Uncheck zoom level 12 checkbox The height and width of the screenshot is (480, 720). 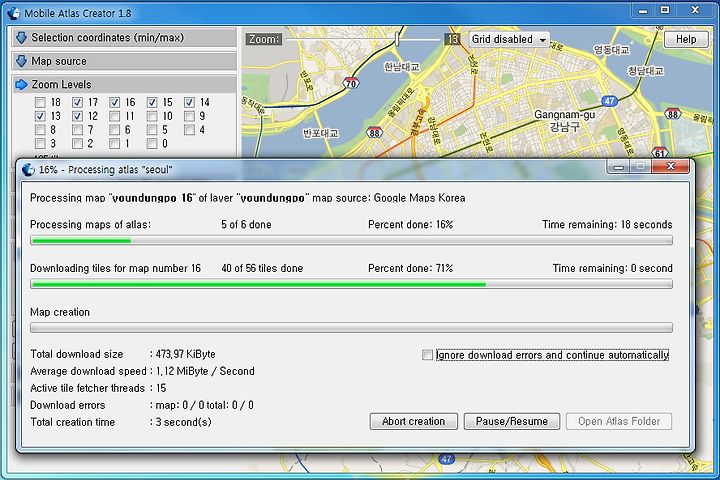[x=77, y=116]
